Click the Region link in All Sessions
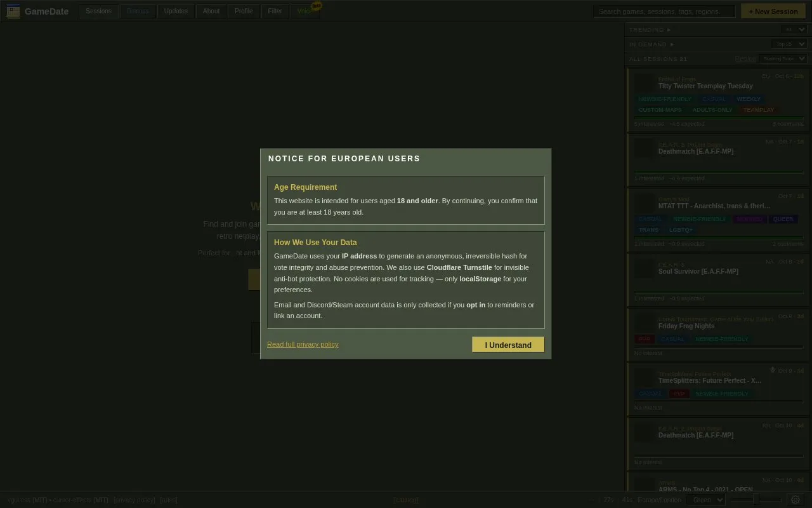 (745, 58)
